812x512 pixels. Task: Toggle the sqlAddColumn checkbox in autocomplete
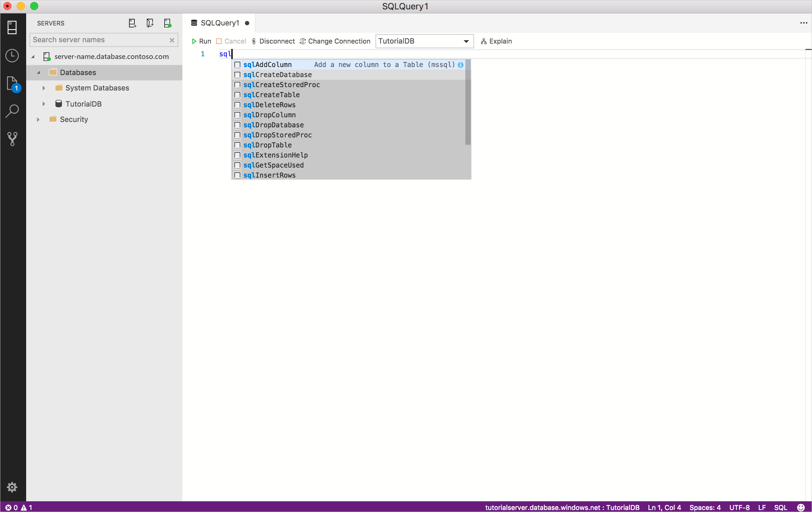pos(238,64)
